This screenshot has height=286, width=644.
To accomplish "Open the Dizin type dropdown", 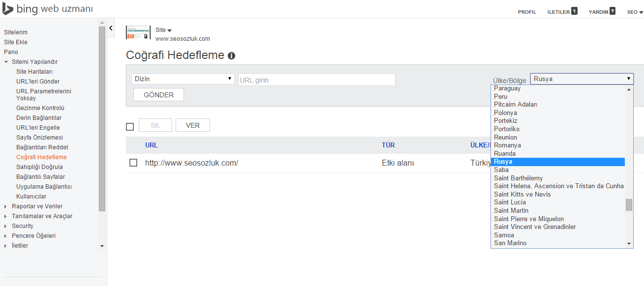I will pos(183,79).
